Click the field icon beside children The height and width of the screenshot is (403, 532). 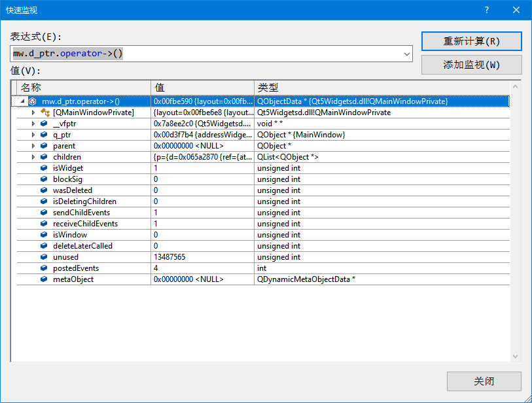[x=44, y=157]
